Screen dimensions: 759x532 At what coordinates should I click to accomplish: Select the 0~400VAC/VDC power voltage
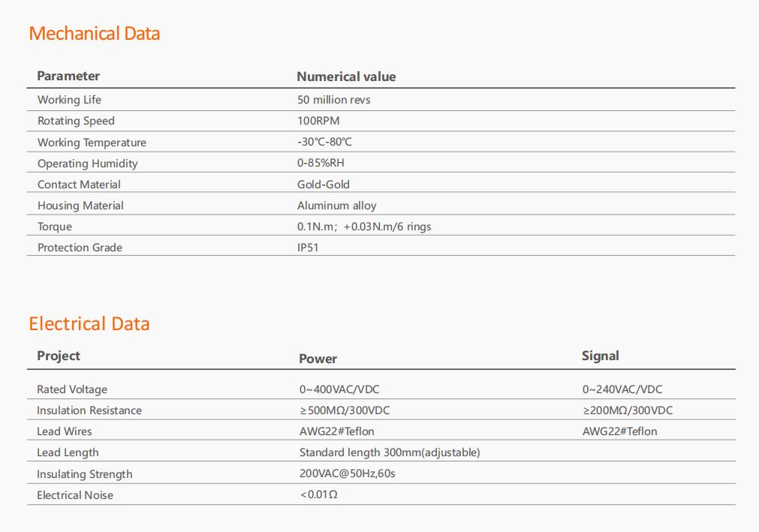click(339, 389)
